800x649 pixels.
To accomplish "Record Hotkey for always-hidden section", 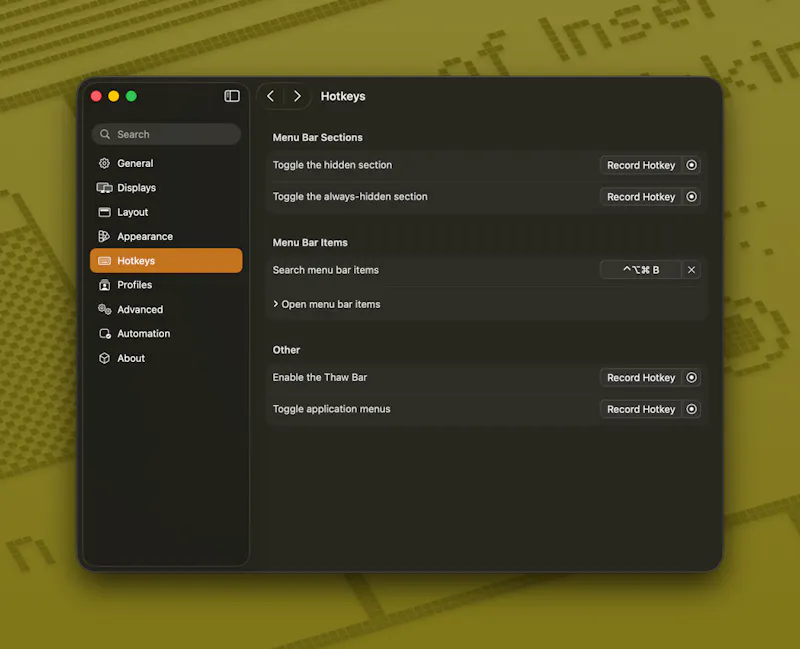I will pos(641,197).
